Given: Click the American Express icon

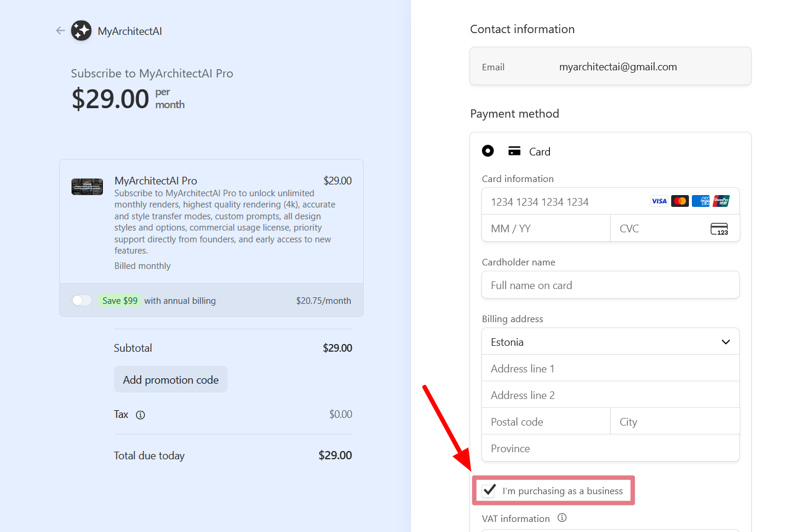Looking at the screenshot, I should (x=701, y=201).
